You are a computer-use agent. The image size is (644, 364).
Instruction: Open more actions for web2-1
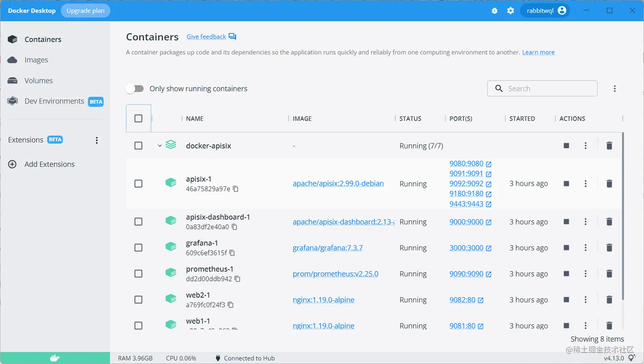[x=586, y=299]
